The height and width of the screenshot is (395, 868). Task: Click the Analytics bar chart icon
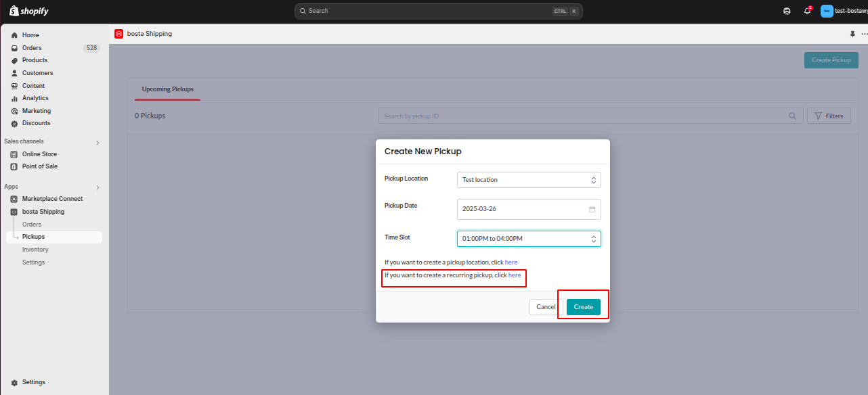click(14, 98)
